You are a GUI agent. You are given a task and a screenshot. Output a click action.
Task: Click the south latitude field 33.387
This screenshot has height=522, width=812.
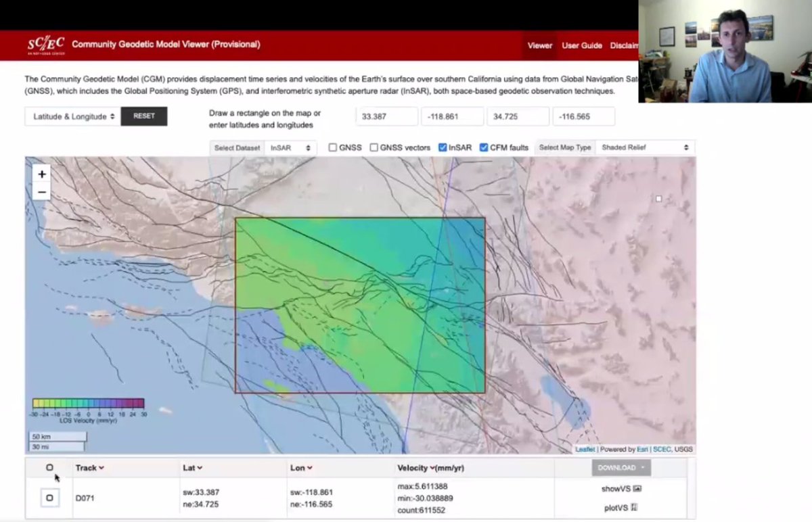(387, 116)
